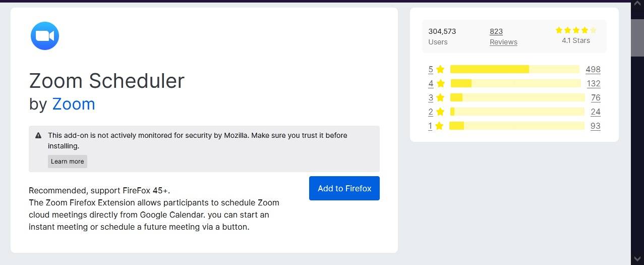View the 24 two-star reviews count
The height and width of the screenshot is (265, 644).
tap(596, 112)
